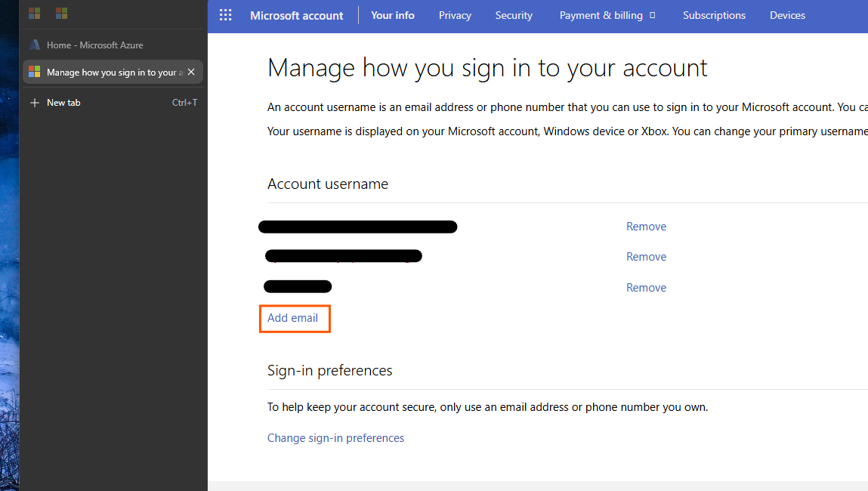Click the Add email link
This screenshot has height=491, width=868.
click(x=293, y=318)
